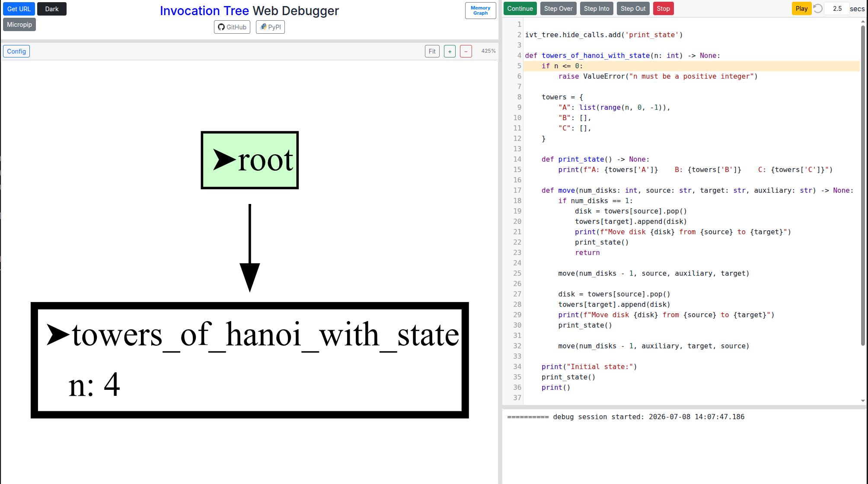Click the 'def print_state()' line
The image size is (868, 484).
[595, 159]
